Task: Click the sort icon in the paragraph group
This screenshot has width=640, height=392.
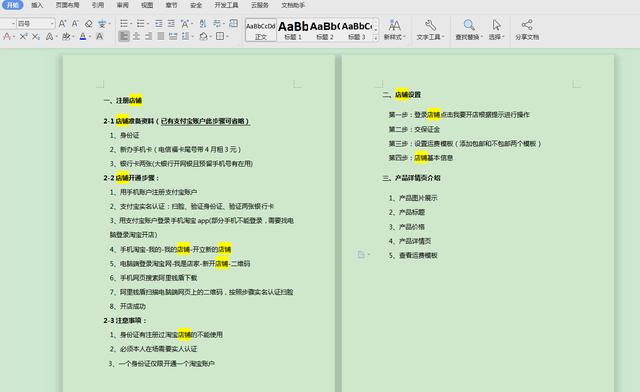Action: pos(203,24)
